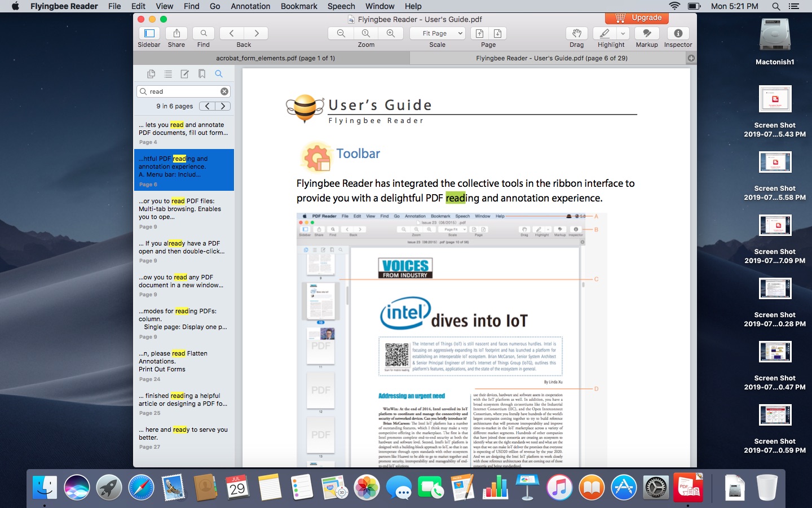Go back with the left arrow button
The image size is (812, 508).
pyautogui.click(x=232, y=33)
